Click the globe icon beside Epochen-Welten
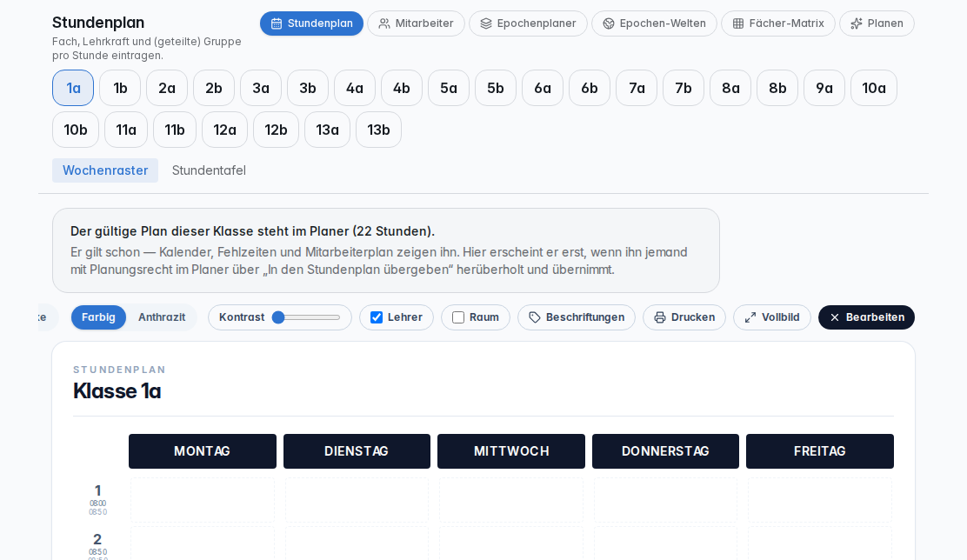 pos(609,23)
